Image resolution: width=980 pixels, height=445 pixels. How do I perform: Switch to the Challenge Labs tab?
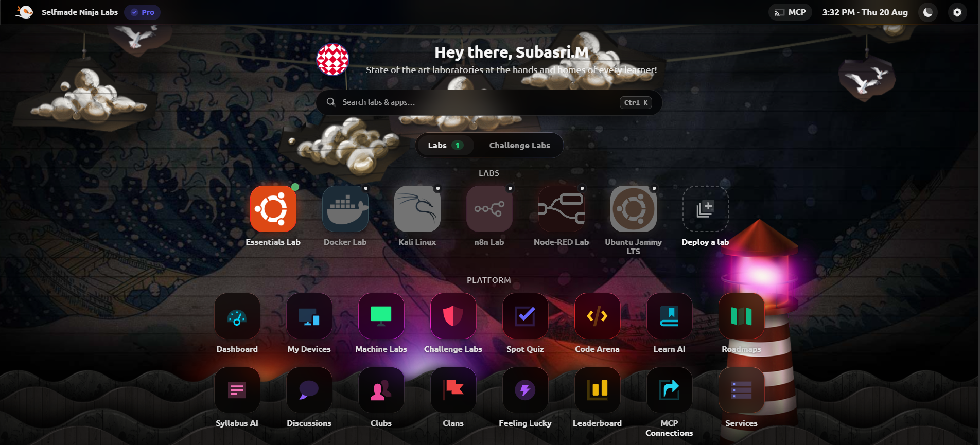click(519, 146)
